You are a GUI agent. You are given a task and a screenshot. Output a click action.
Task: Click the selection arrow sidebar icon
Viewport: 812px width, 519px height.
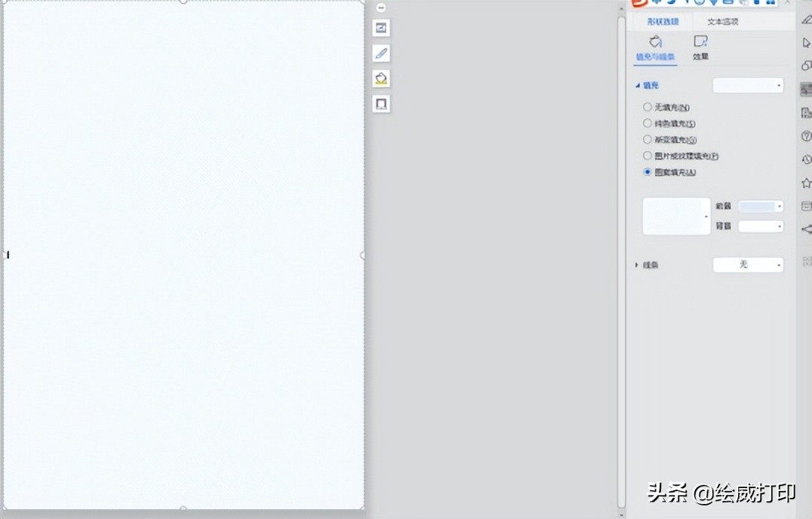pos(806,42)
